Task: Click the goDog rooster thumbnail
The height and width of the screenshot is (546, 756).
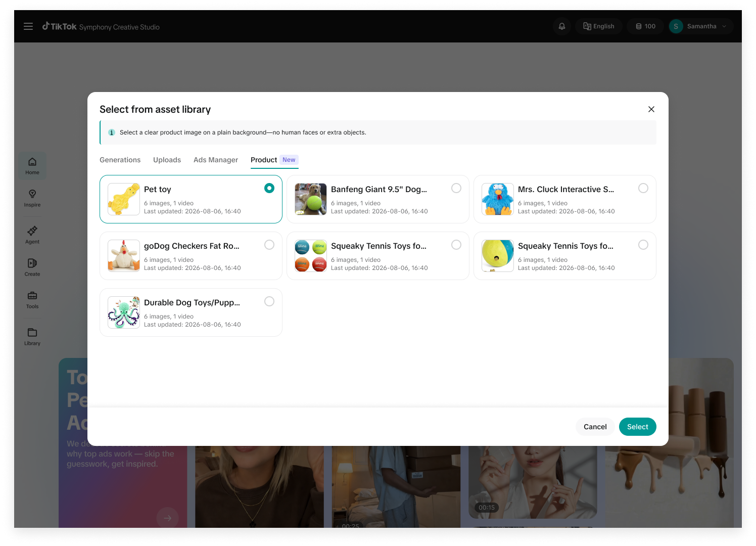Action: tap(124, 256)
